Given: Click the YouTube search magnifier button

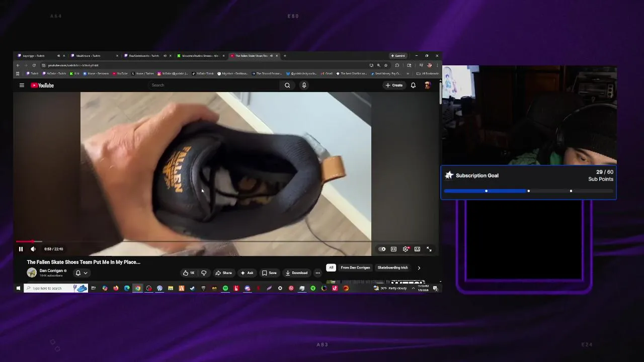Looking at the screenshot, I should [x=287, y=85].
